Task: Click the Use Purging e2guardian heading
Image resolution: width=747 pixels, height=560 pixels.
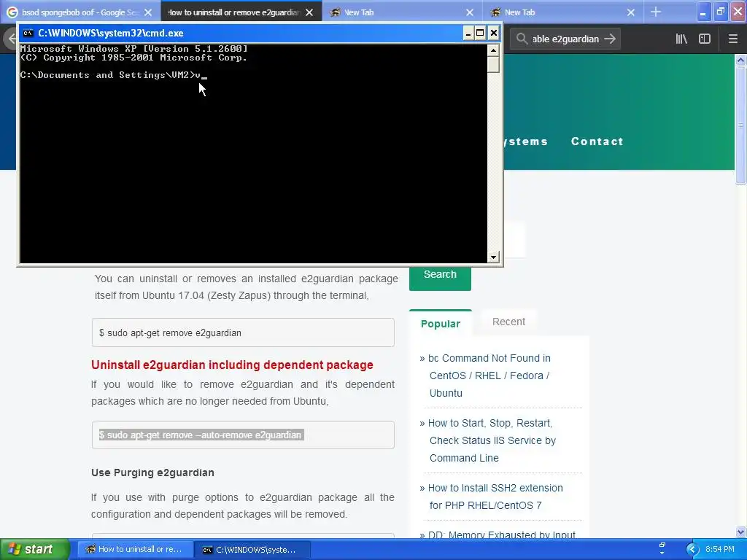Action: 152,472
